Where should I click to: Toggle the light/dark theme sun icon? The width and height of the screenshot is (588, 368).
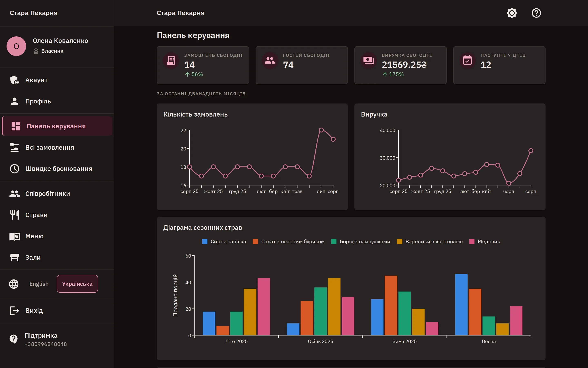512,13
